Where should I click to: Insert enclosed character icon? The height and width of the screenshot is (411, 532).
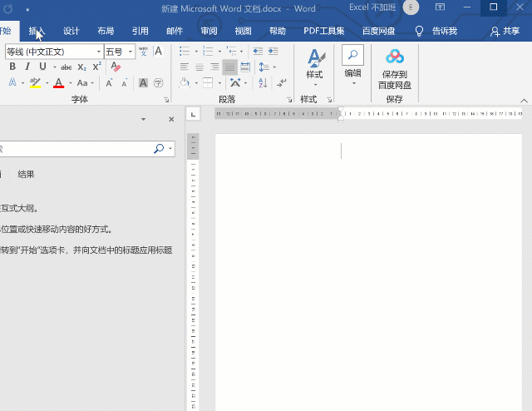(158, 83)
